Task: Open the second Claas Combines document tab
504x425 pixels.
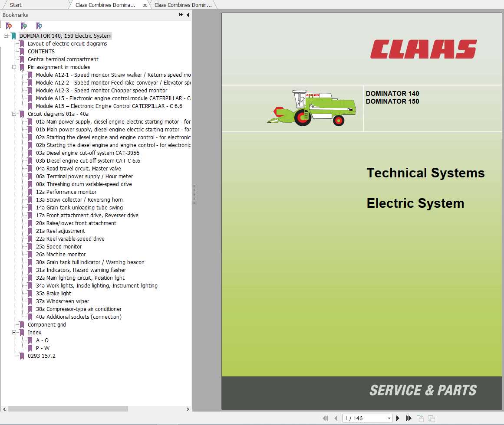Action: tap(182, 5)
